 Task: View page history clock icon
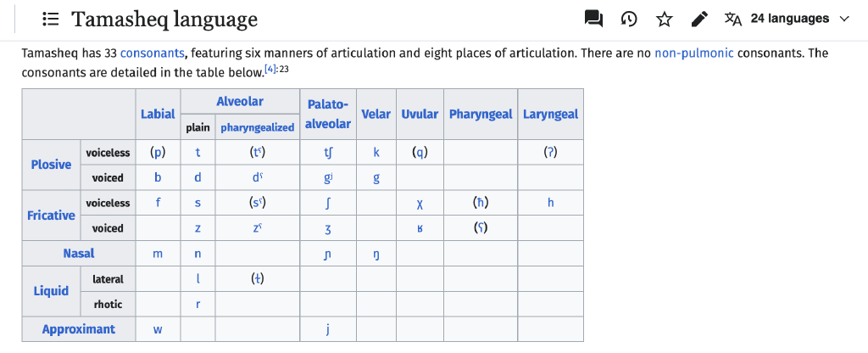click(628, 19)
